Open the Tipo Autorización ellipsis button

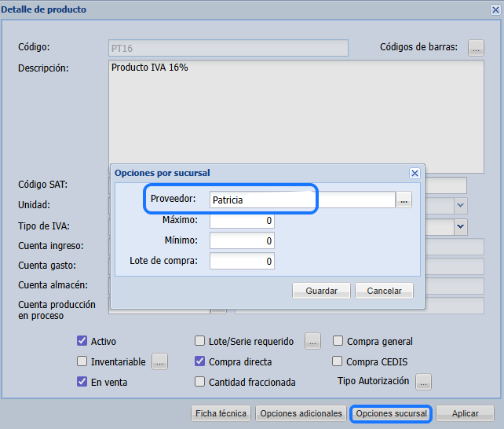(x=423, y=382)
